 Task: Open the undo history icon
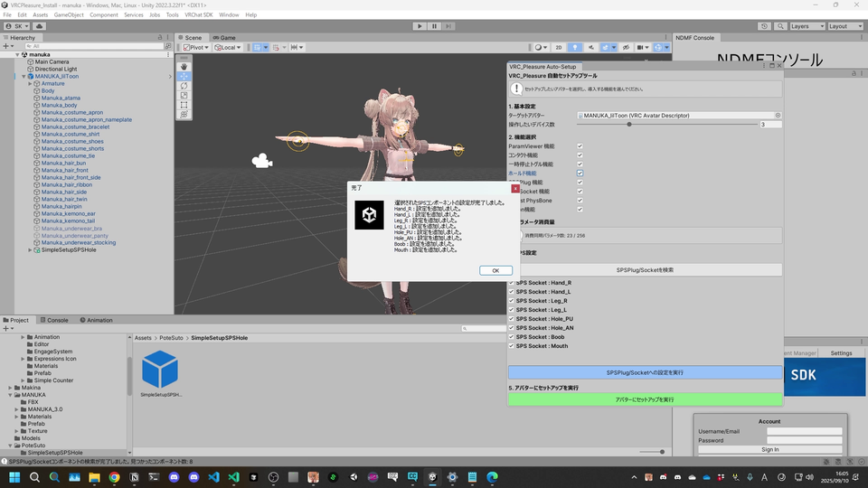click(x=764, y=26)
